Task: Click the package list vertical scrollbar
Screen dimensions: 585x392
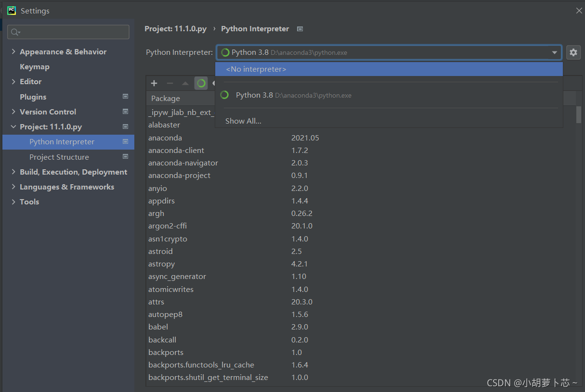Action: tap(579, 114)
